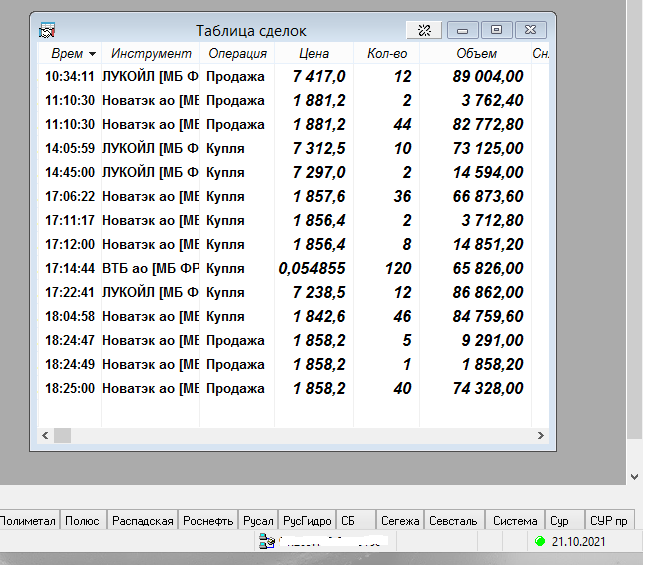Click the horizontal scrollbar thumb
Viewport: 648px width, 565px height.
pyautogui.click(x=62, y=435)
